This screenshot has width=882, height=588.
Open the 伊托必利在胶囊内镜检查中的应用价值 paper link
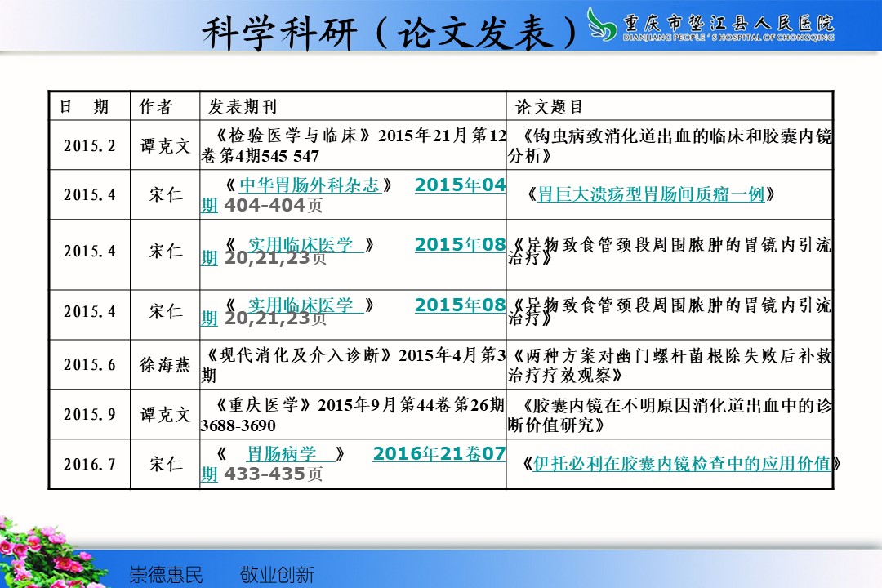click(681, 463)
